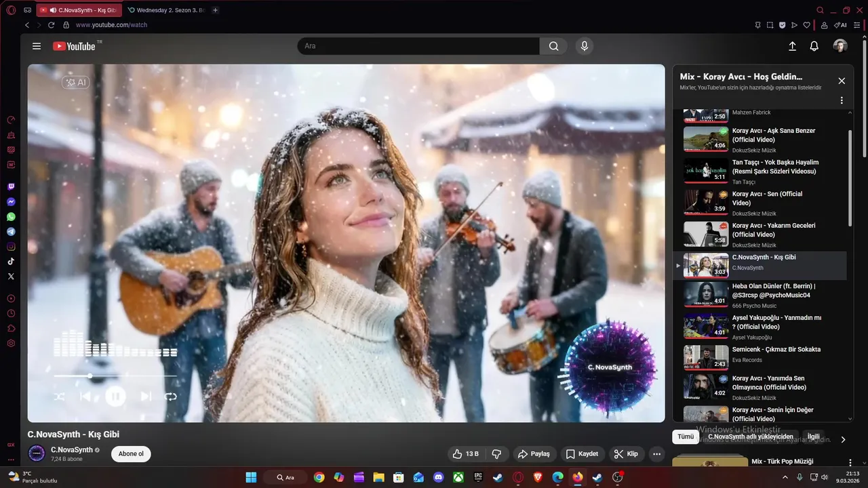Click the next track overlay control
This screenshot has height=488, width=868.
pyautogui.click(x=146, y=396)
